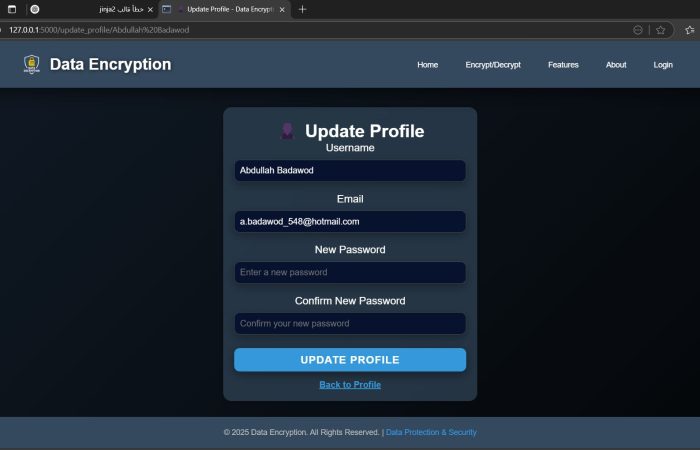Go to Home in navigation bar
The image size is (700, 450).
427,65
